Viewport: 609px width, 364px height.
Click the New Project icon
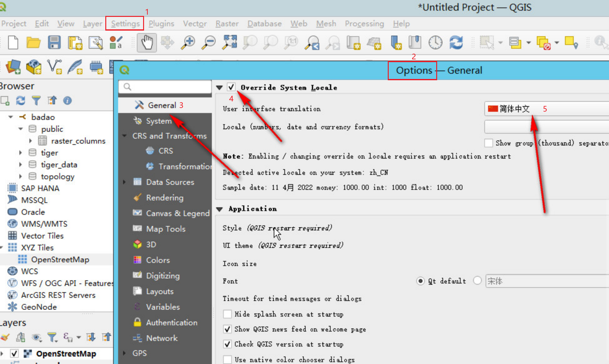tap(13, 42)
